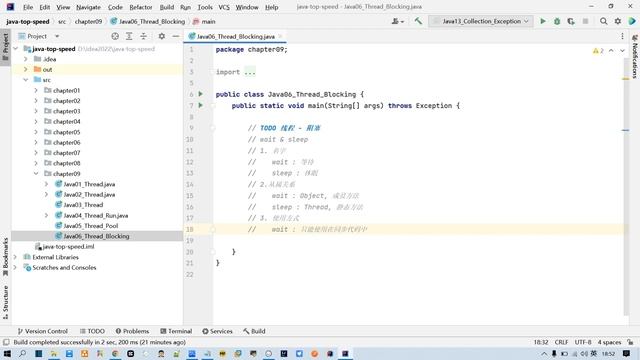Click IntelliJ IDEA icon in the taskbar
The width and height of the screenshot is (640, 360).
pos(345,353)
